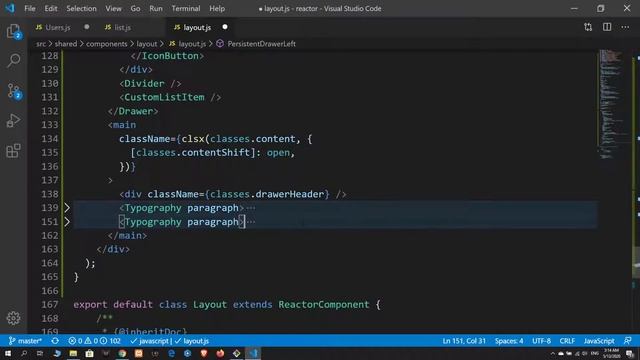Open the View menu
This screenshot has width=640, height=360.
click(x=113, y=8)
